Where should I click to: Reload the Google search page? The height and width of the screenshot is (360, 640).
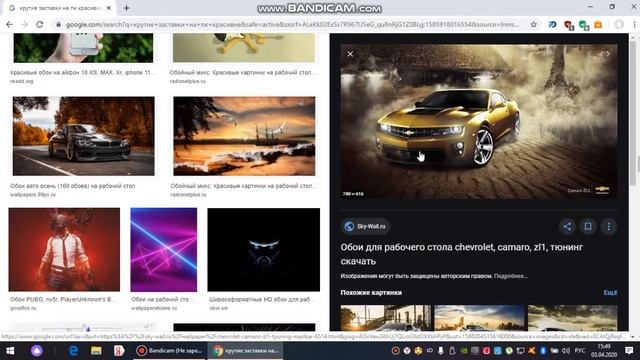[40, 24]
